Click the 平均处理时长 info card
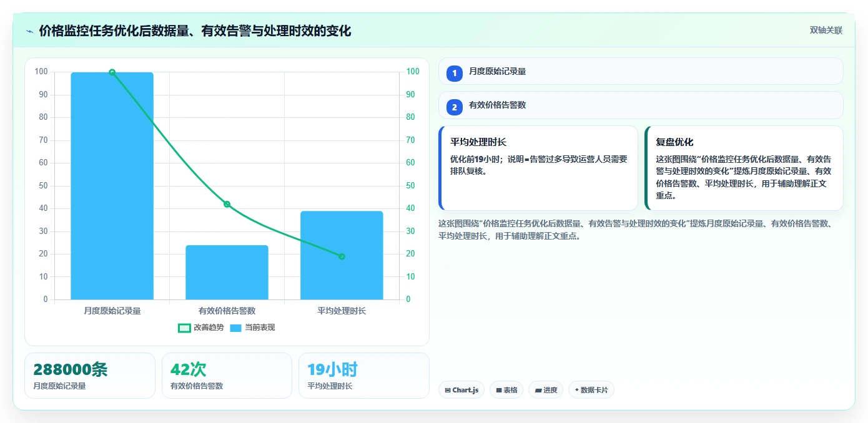The image size is (868, 423). tap(538, 168)
